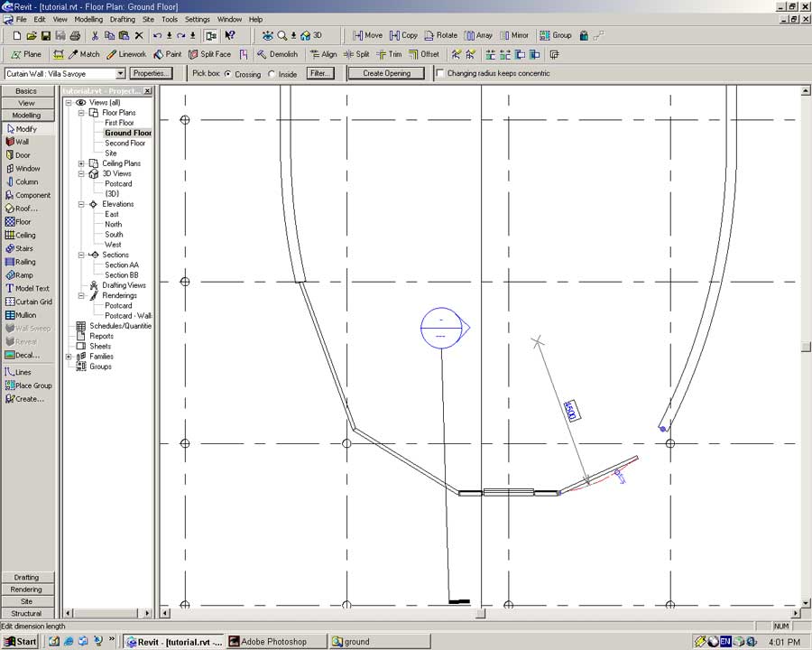
Task: Save the project with the floppy icon
Action: coord(46,36)
